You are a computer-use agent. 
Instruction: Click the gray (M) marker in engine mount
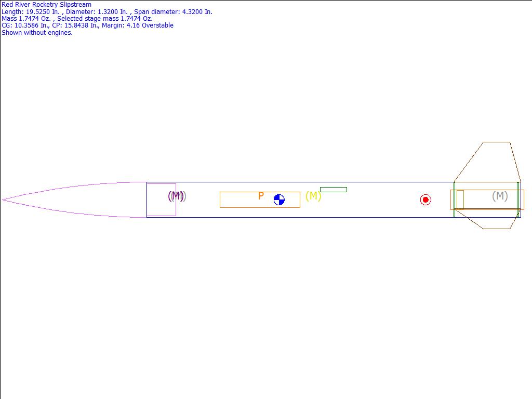coord(500,196)
